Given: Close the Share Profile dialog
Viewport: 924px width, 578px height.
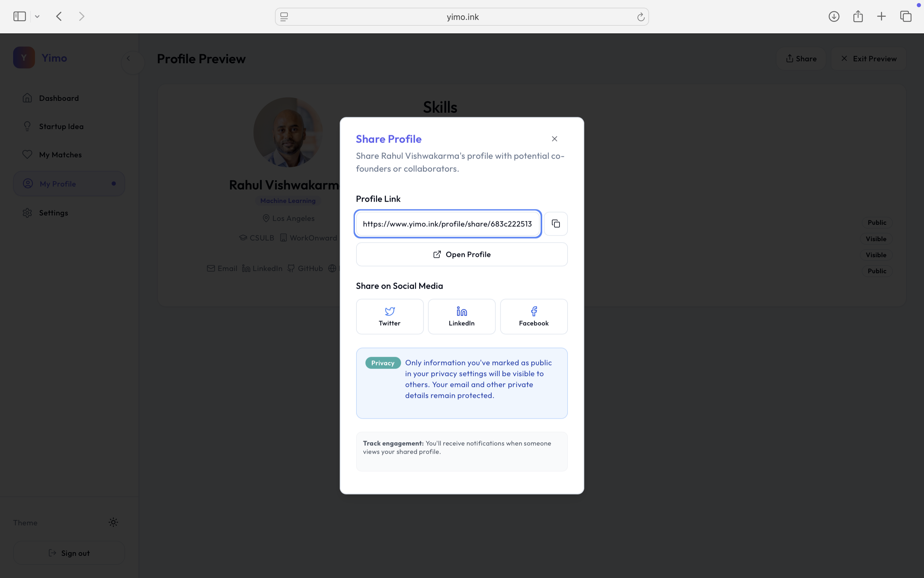Looking at the screenshot, I should click(554, 139).
